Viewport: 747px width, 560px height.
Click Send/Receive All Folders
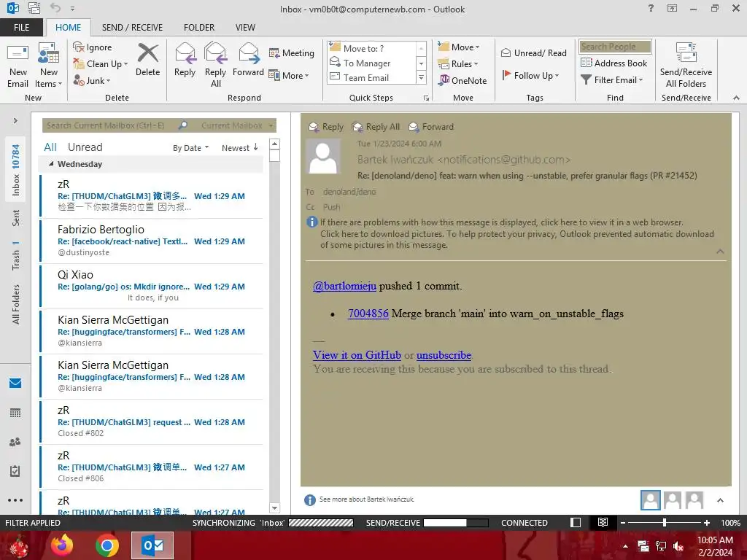(686, 65)
